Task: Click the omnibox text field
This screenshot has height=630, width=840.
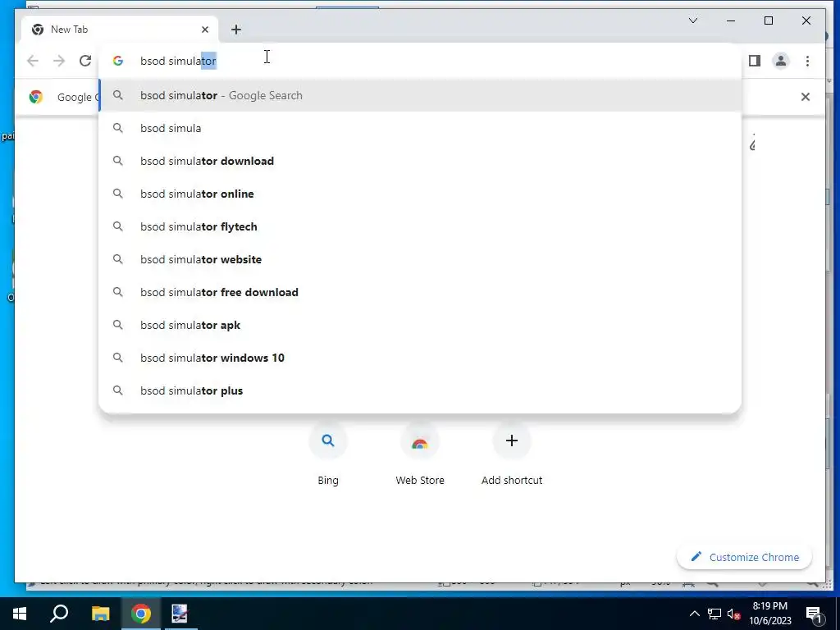Action: click(420, 61)
